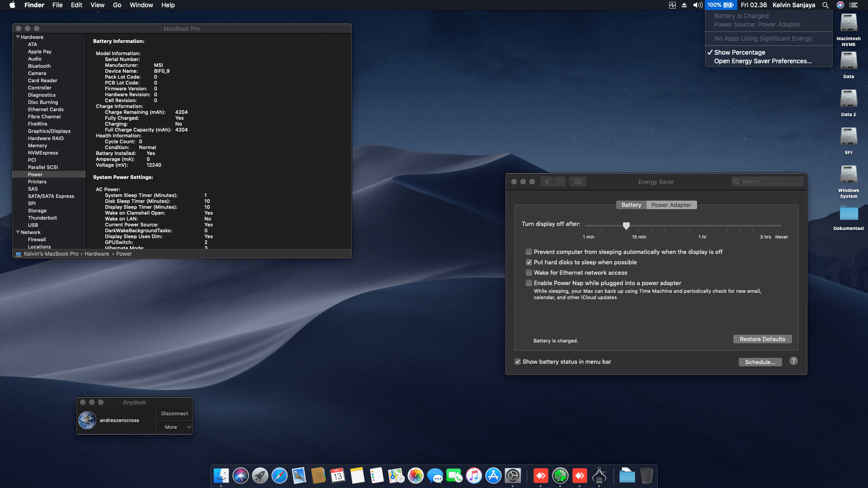Image resolution: width=868 pixels, height=488 pixels.
Task: Switch to the Power Adapter tab
Action: 671,205
